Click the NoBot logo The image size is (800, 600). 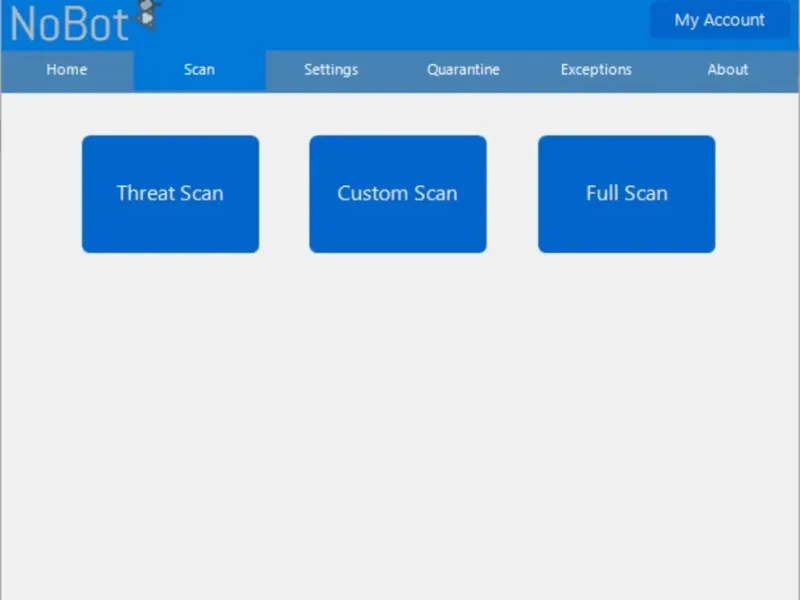84,21
